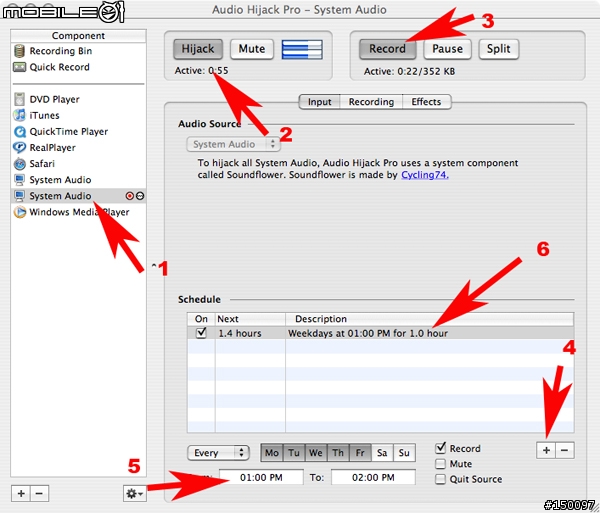600x513 pixels.
Task: Toggle the Fr day button
Action: pos(360,453)
